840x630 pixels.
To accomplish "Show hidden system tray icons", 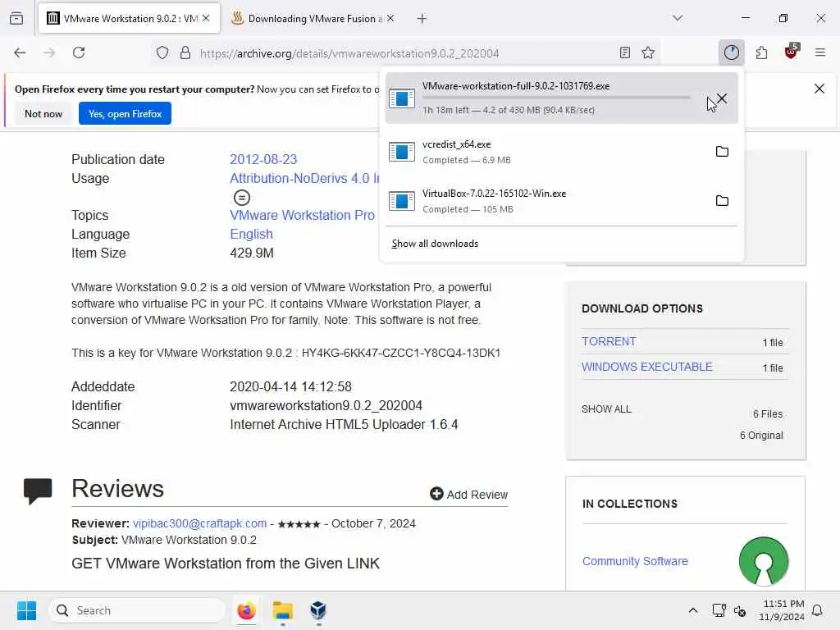I will pyautogui.click(x=692, y=610).
